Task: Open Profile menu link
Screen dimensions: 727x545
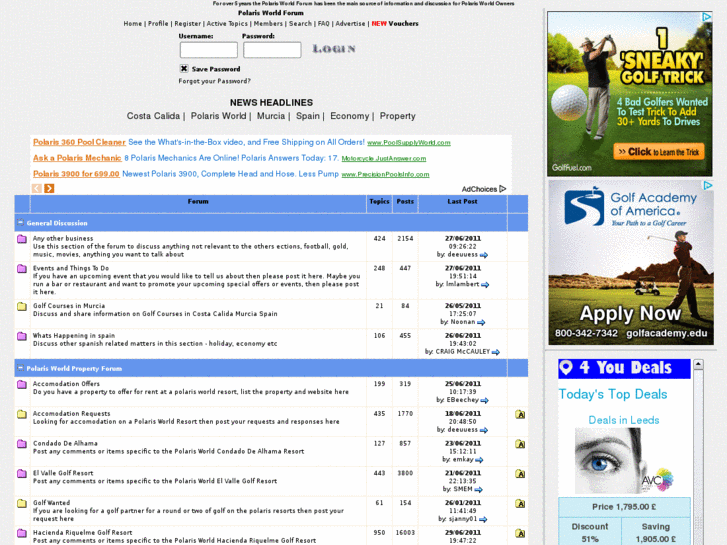Action: point(158,24)
